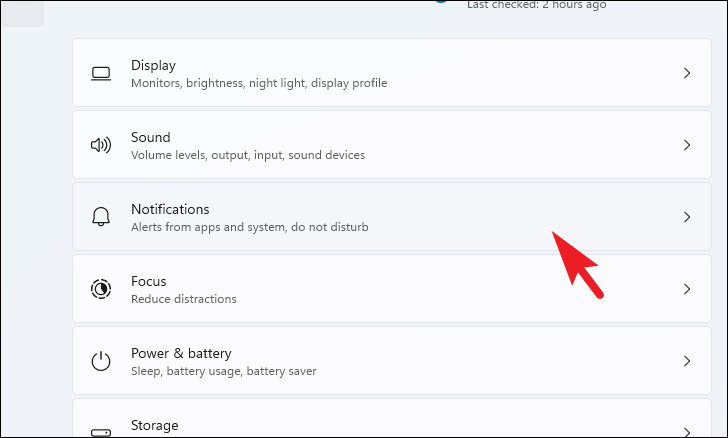
Task: Click 'Last checked: 2 hours ago' text
Action: pos(536,5)
